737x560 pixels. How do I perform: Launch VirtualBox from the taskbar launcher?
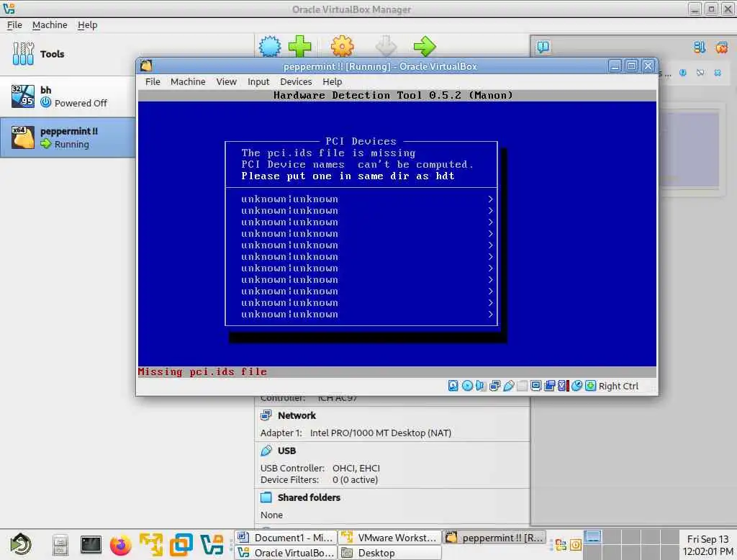[212, 545]
